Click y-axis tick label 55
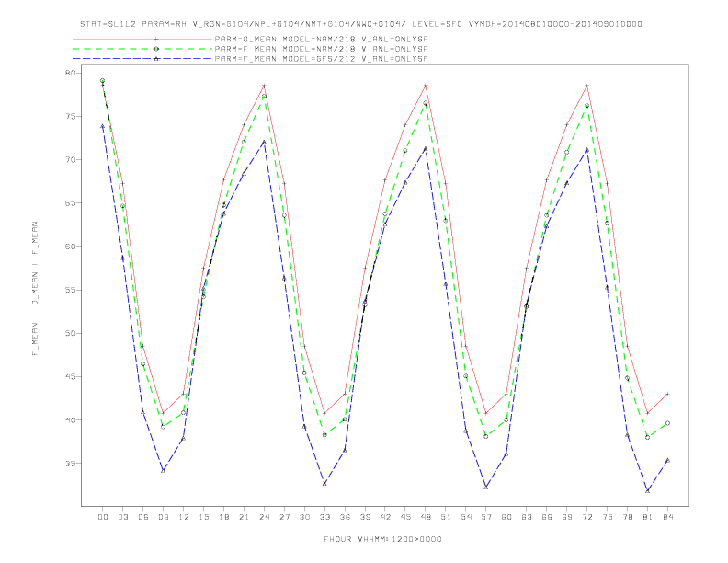The width and height of the screenshot is (728, 563). (x=71, y=290)
